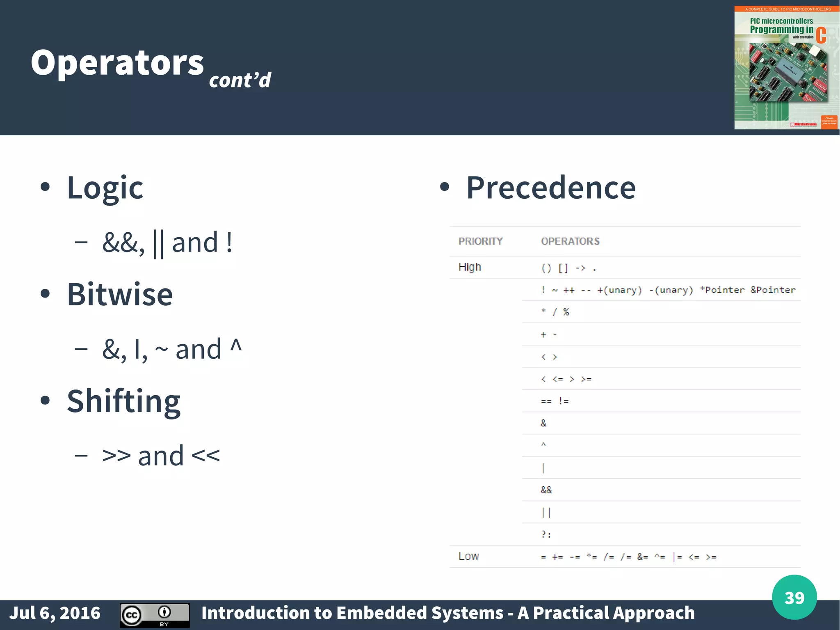Click the green slide number 39 circle
The height and width of the screenshot is (630, 840).
coord(794,597)
